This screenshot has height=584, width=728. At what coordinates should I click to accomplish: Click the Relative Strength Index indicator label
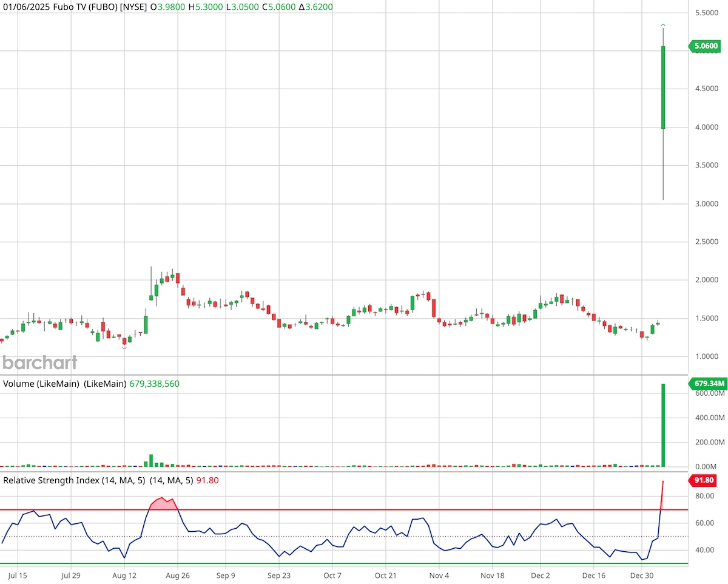(x=52, y=480)
